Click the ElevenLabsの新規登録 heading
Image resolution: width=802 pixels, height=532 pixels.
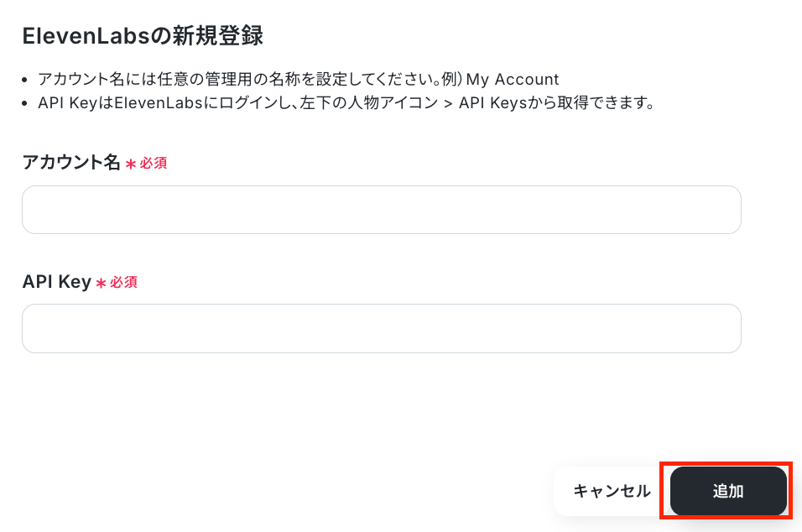143,36
